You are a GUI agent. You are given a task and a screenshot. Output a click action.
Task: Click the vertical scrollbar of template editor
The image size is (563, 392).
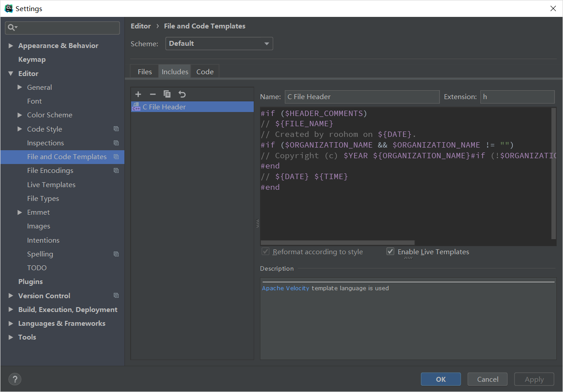553,173
